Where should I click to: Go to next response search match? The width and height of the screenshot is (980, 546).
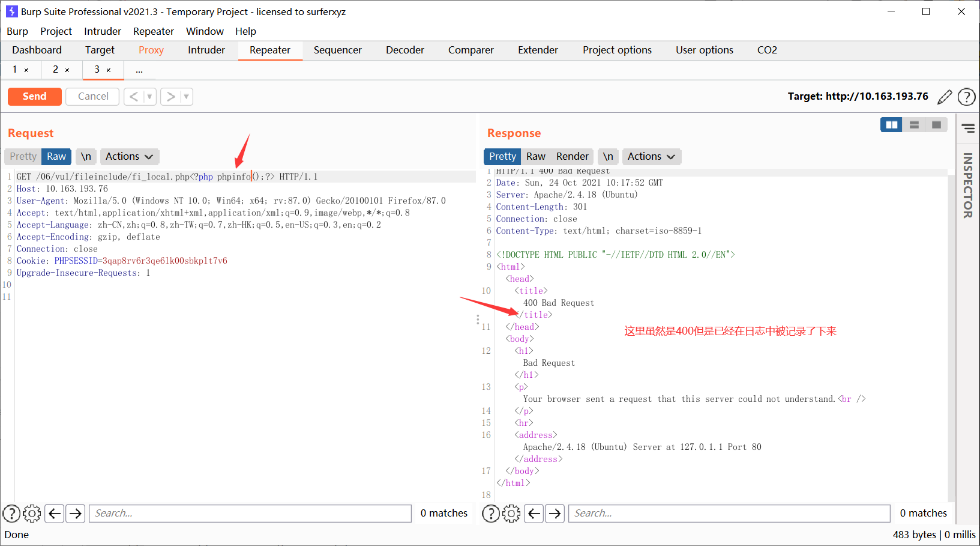(555, 514)
